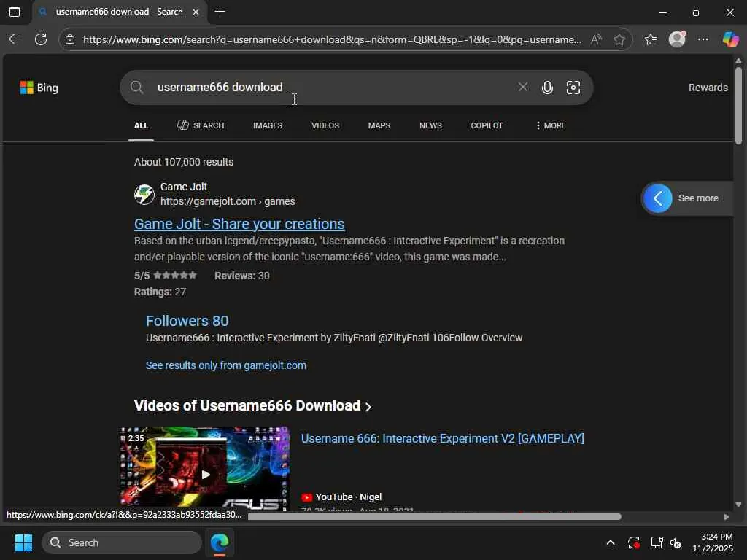Click the taskbar Search box
The height and width of the screenshot is (560, 747).
[122, 542]
